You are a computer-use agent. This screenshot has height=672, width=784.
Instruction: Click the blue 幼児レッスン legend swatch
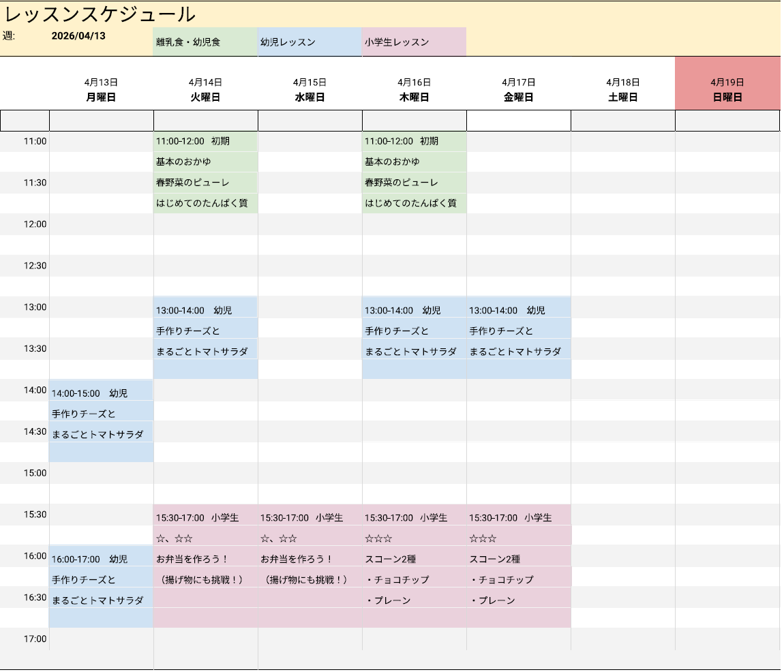pos(310,42)
